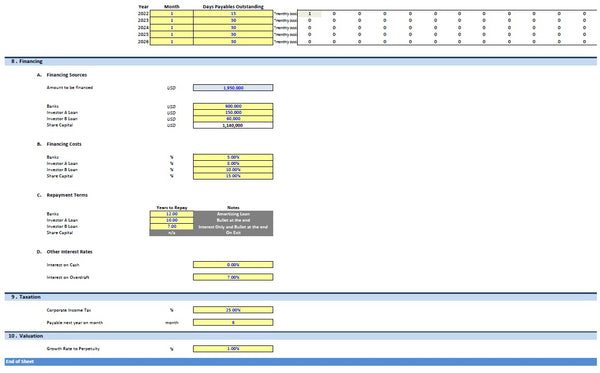
Task: Select the Banks USD amount cell under Financing Sources
Action: (x=233, y=106)
